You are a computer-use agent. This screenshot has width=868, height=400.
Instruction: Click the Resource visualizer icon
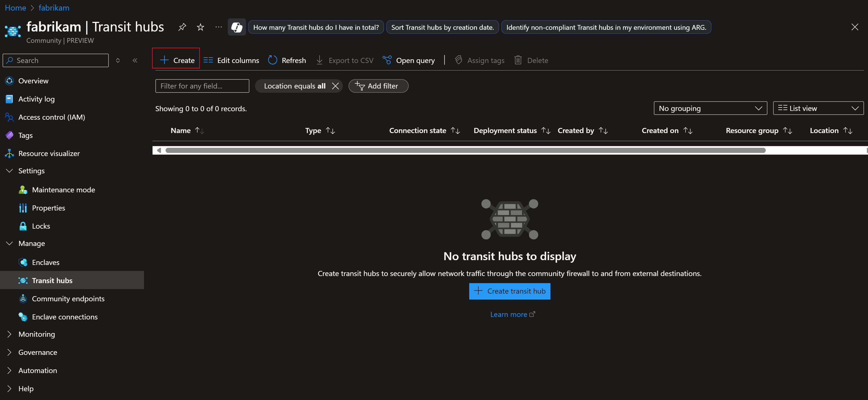pyautogui.click(x=9, y=153)
